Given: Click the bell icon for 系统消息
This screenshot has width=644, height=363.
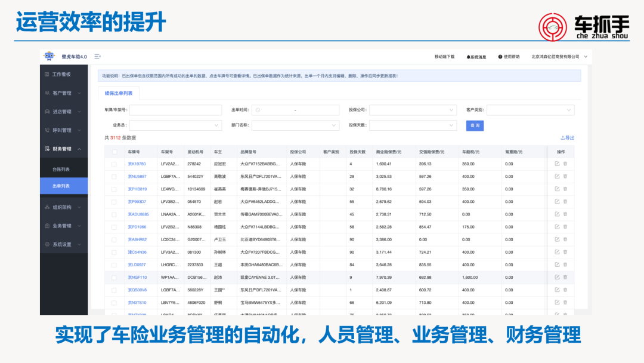Looking at the screenshot, I should point(468,57).
